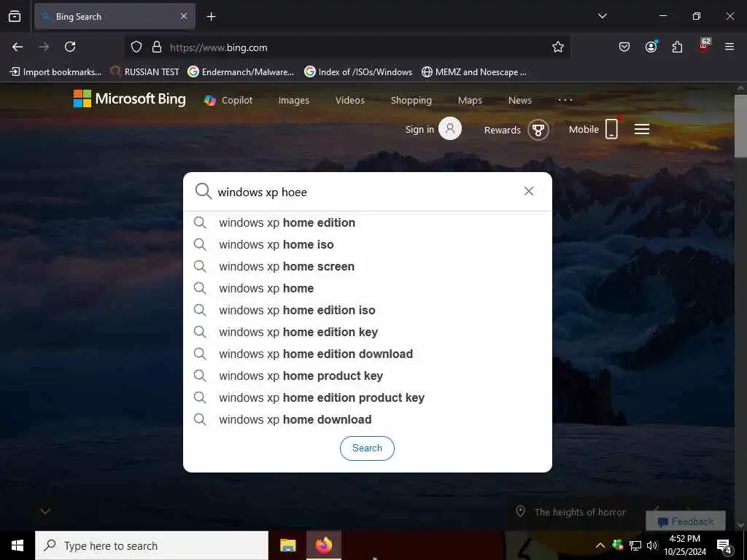The height and width of the screenshot is (560, 747).
Task: Select suggestion windows xp home edition download
Action: (x=368, y=354)
